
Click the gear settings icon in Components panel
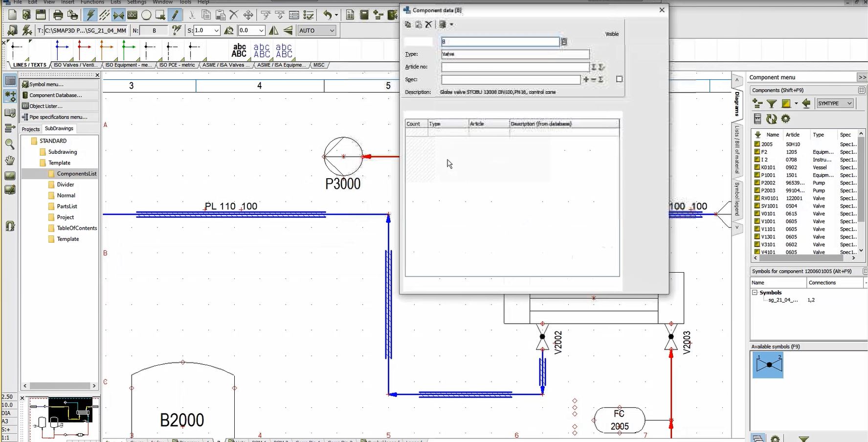[x=786, y=119]
